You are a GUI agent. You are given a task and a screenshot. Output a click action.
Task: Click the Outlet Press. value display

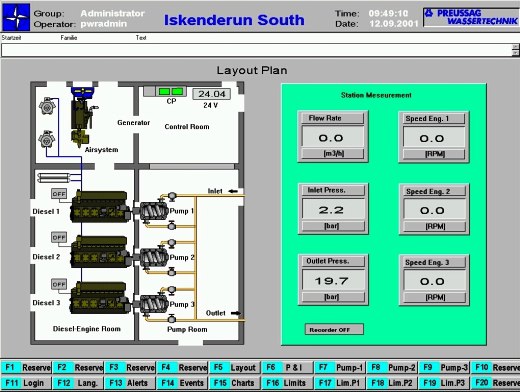333,281
